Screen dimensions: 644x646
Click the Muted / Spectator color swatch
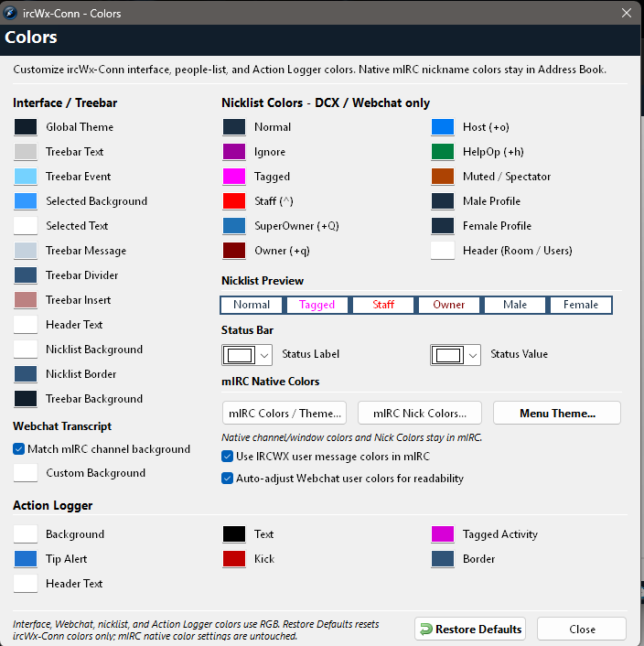(x=443, y=177)
